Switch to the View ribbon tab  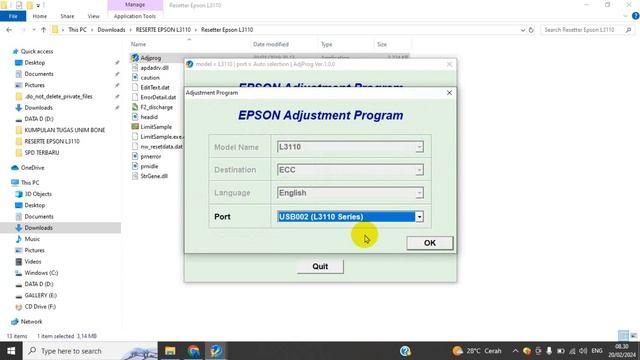tap(93, 16)
